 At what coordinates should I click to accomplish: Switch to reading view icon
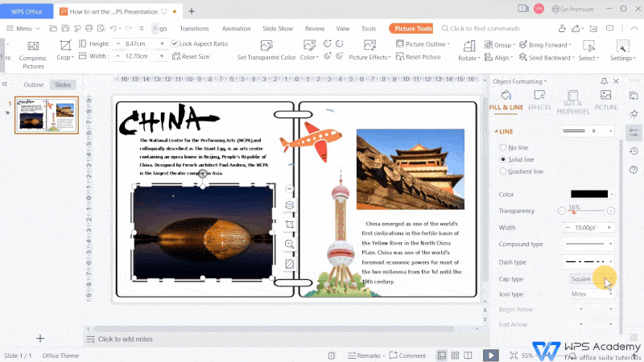tap(468, 356)
